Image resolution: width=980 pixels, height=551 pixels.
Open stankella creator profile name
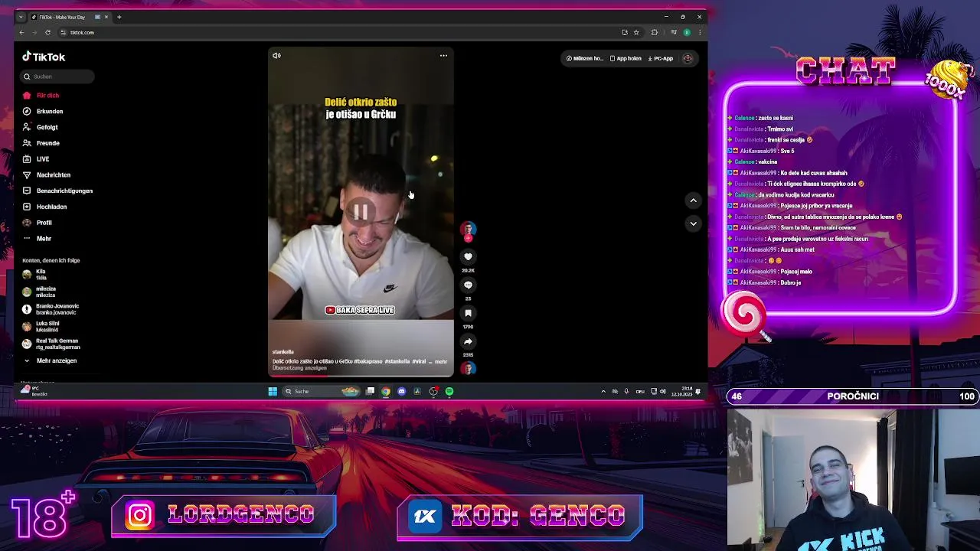(283, 352)
